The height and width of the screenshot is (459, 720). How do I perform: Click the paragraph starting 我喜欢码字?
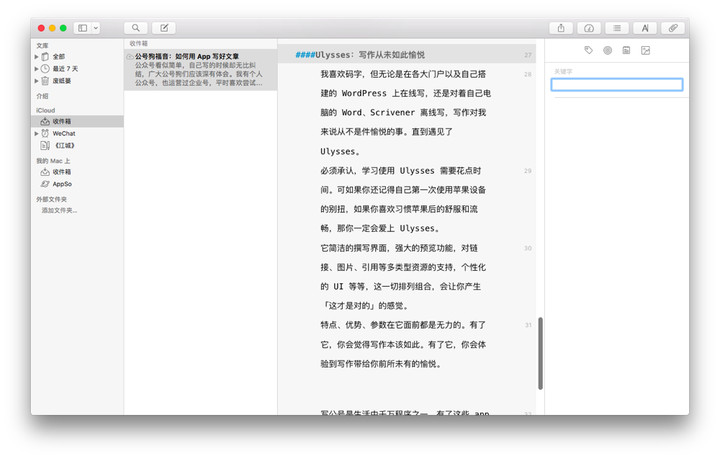[x=405, y=112]
